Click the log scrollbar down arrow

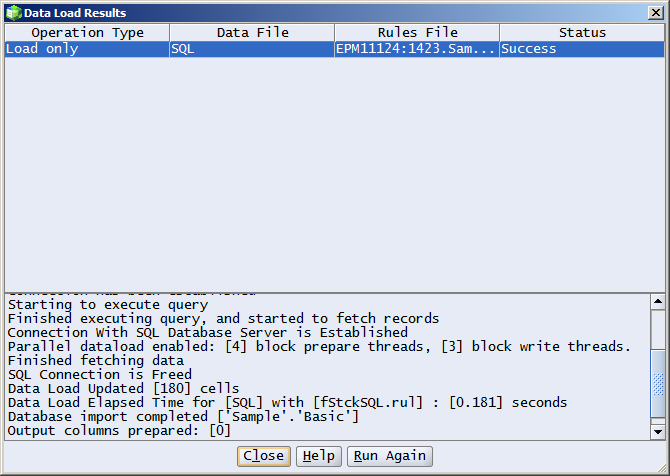pos(658,432)
